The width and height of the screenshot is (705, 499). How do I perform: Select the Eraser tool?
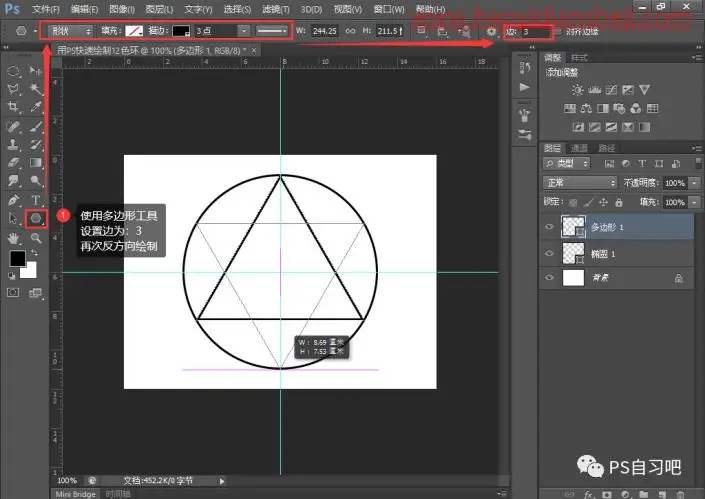[x=13, y=162]
